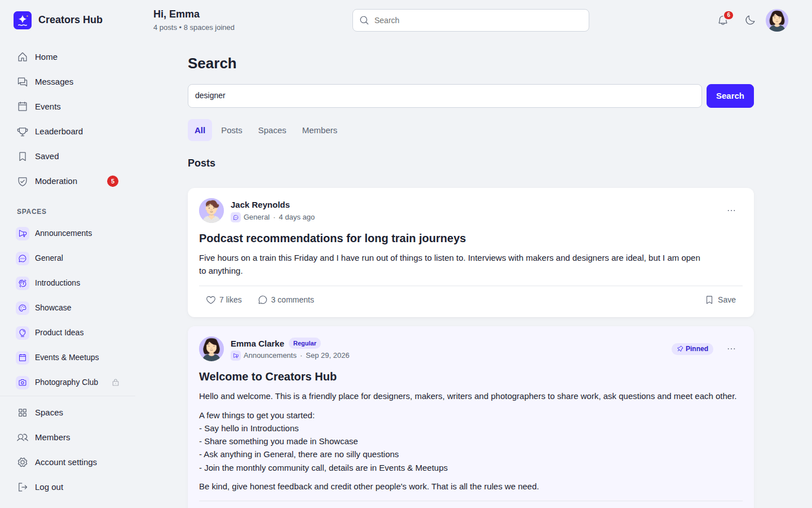Open the podcast recommendations post title
Screen dimensions: 812x508
[x=332, y=238]
